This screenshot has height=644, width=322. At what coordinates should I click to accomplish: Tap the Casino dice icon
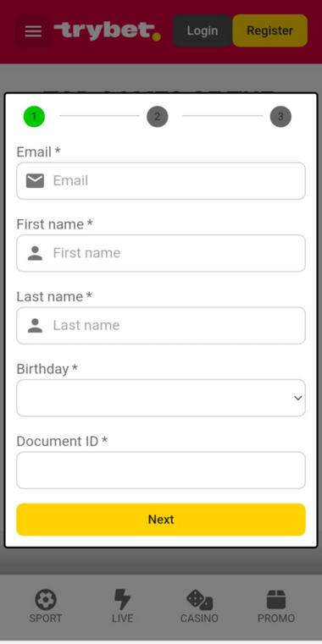pos(199,600)
